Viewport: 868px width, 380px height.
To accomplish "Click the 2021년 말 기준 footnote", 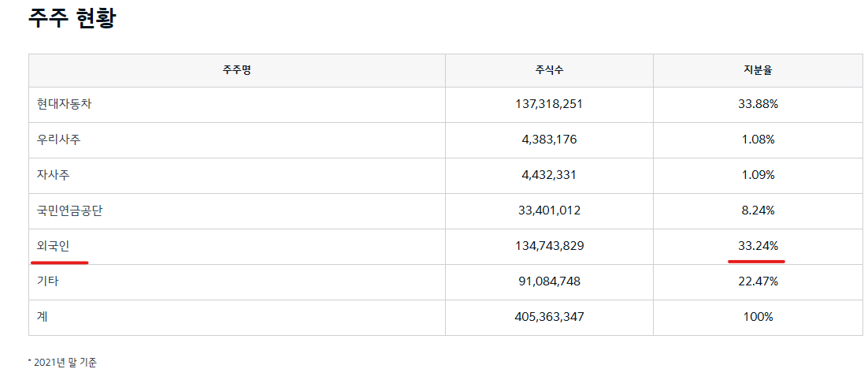I will [x=63, y=363].
